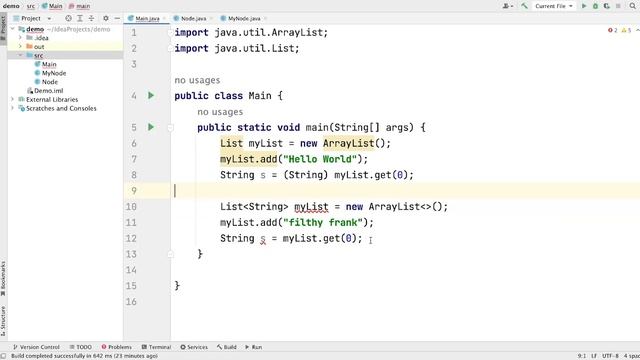The height and width of the screenshot is (360, 640).
Task: Toggle Structure side tool window stripe
Action: click(3, 321)
